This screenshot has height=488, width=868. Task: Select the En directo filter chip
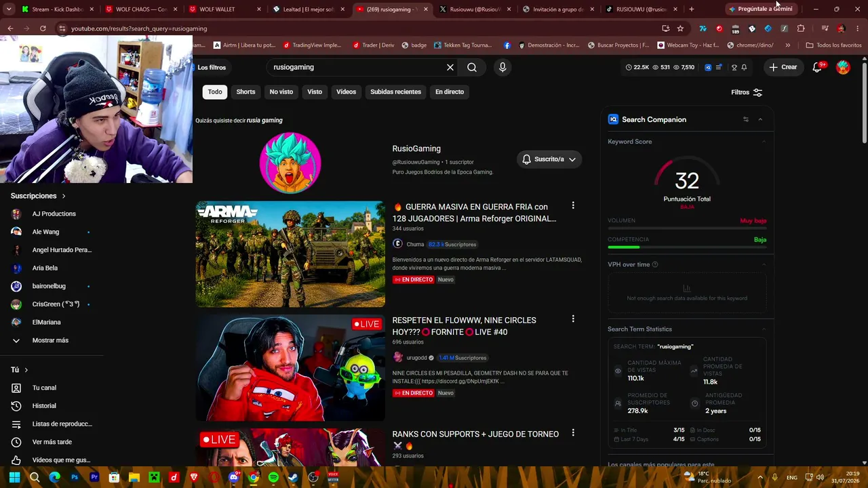tap(450, 92)
